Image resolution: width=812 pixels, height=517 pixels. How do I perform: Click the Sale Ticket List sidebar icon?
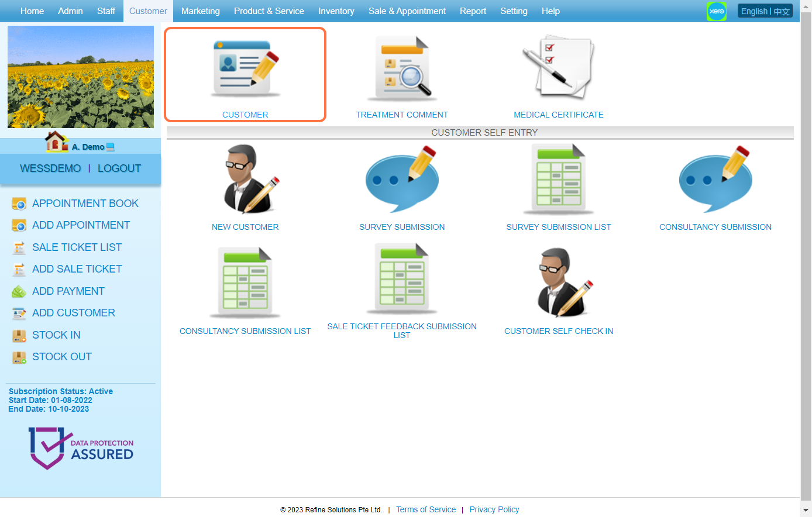[x=19, y=248]
